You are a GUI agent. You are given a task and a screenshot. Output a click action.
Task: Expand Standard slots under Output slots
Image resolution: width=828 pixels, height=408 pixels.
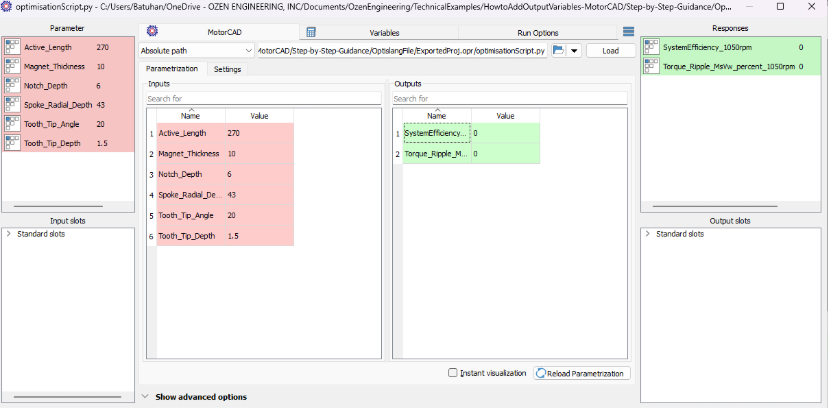(647, 234)
